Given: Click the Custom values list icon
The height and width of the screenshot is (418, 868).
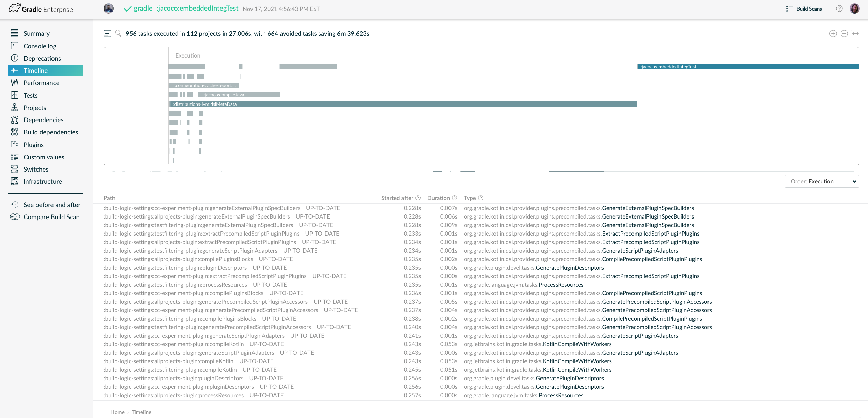Looking at the screenshot, I should click(15, 157).
